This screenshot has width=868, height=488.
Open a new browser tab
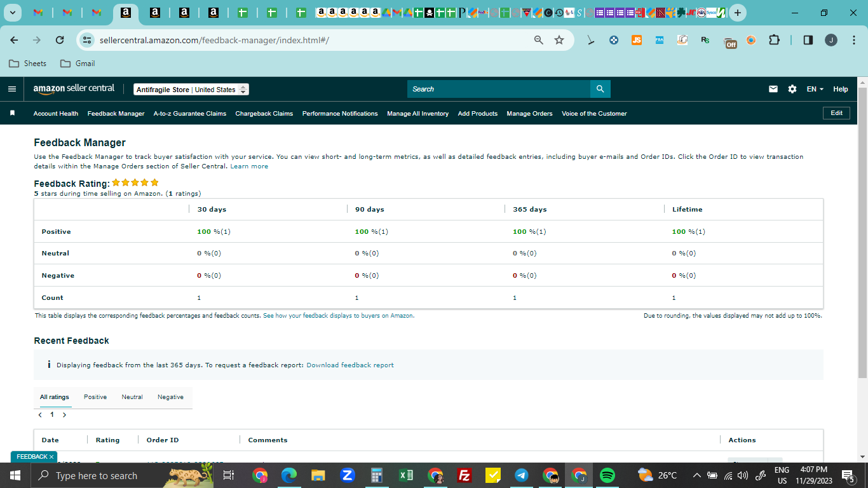737,13
